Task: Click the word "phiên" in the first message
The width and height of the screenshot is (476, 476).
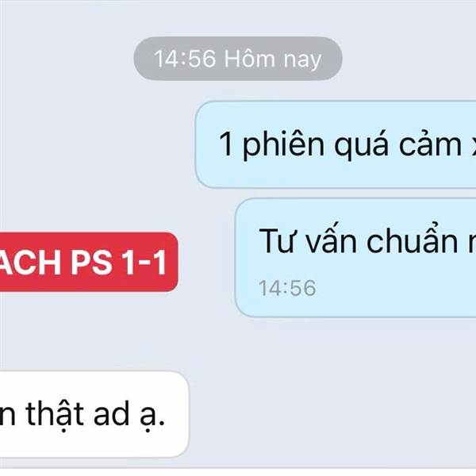Action: pos(283,145)
